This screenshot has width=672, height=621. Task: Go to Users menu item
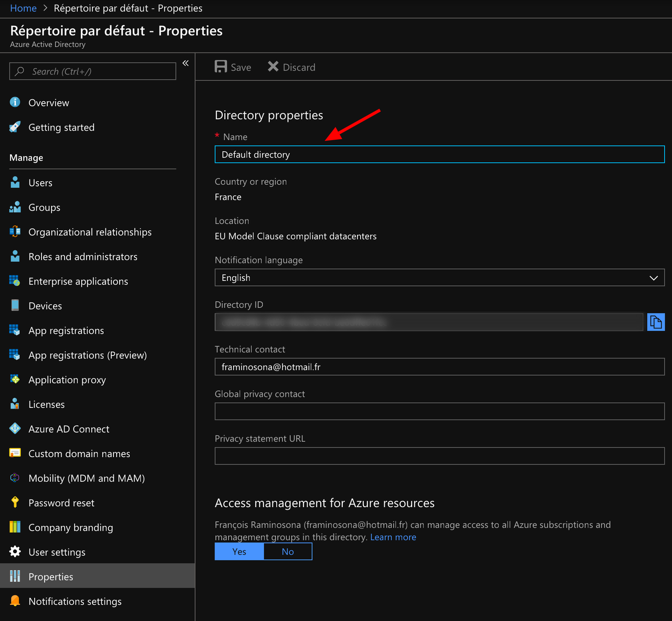(40, 183)
